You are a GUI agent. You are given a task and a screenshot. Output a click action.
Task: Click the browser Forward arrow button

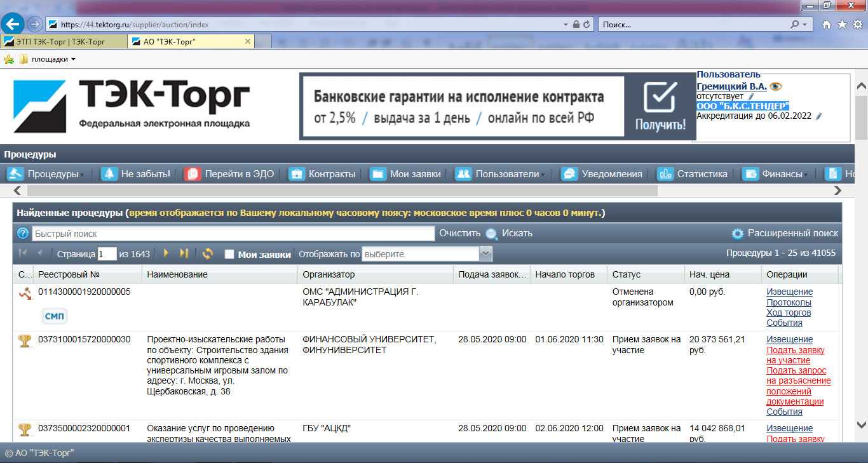point(35,24)
